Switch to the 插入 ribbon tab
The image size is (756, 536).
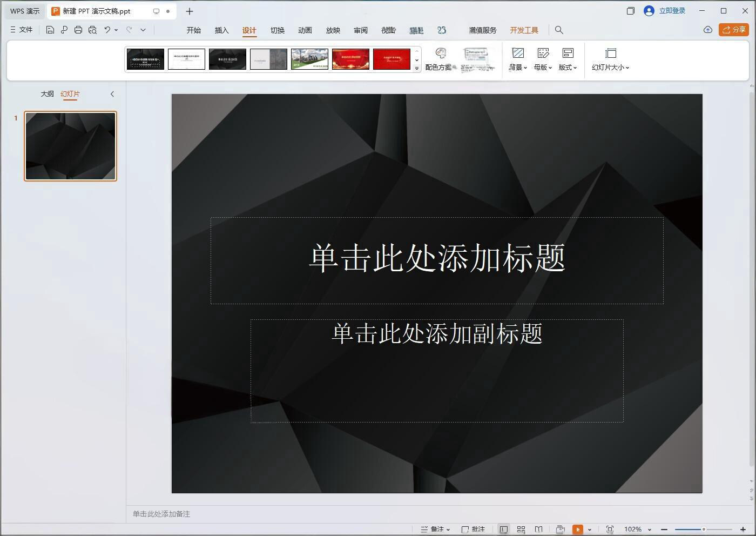(x=221, y=30)
